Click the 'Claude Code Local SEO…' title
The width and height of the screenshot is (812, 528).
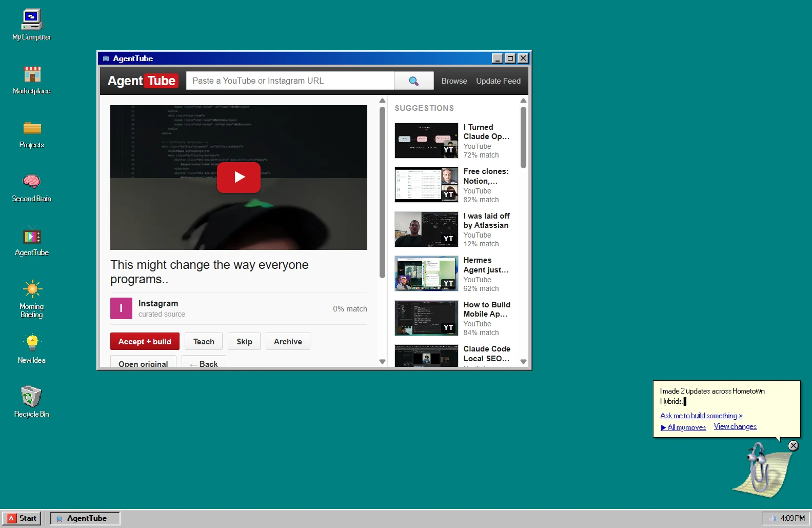click(x=487, y=354)
